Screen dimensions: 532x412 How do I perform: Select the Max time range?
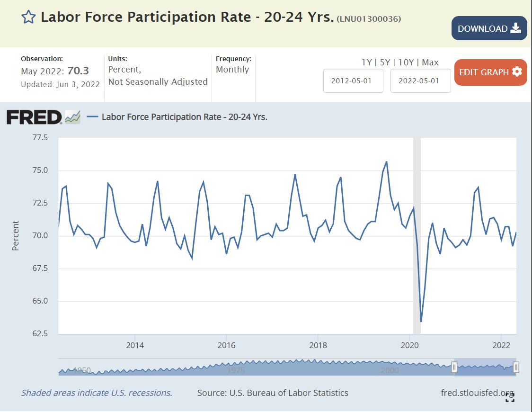coord(430,63)
